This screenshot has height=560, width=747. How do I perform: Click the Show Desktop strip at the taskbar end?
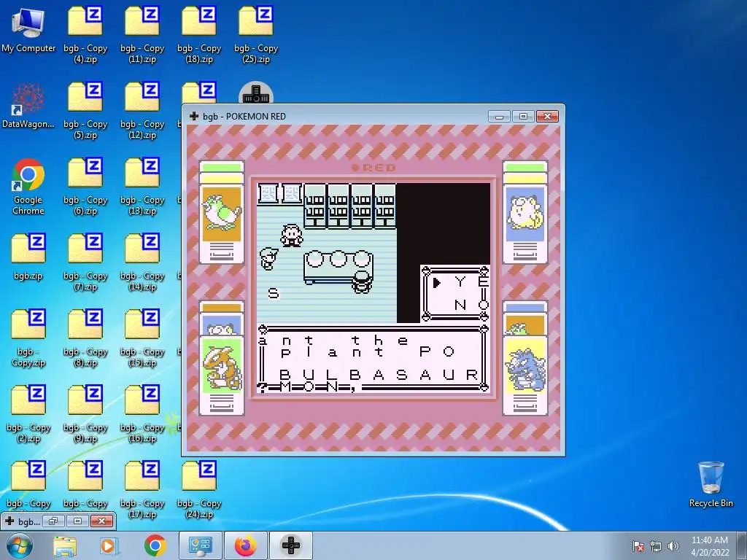pyautogui.click(x=742, y=545)
